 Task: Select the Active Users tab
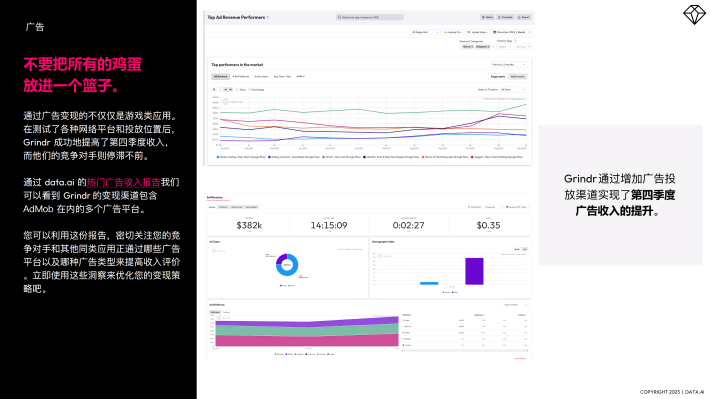(261, 77)
